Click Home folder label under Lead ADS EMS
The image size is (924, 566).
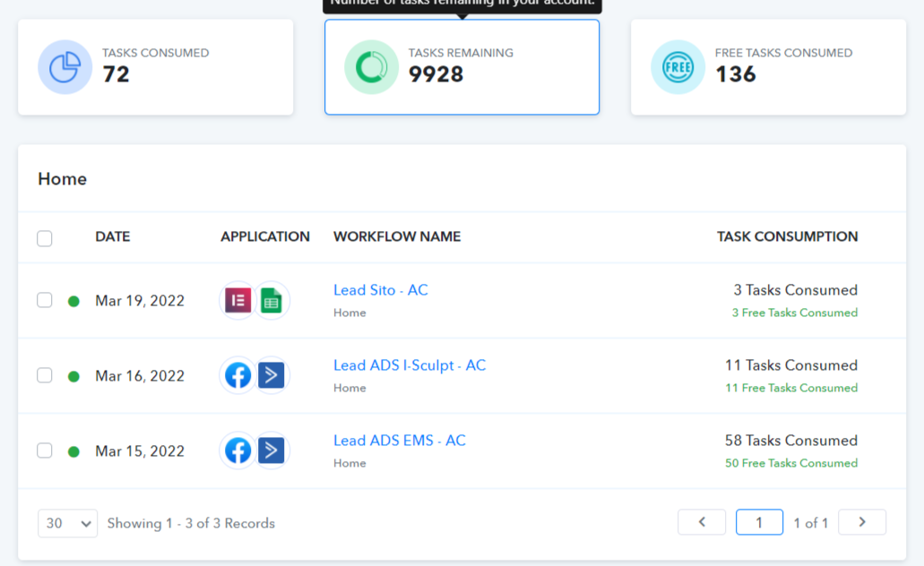(x=350, y=464)
